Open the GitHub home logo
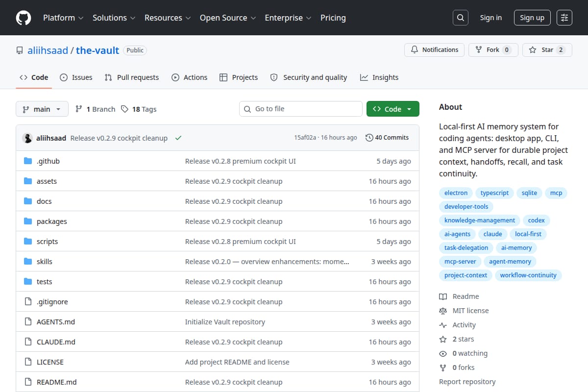The image size is (588, 392). click(x=24, y=18)
